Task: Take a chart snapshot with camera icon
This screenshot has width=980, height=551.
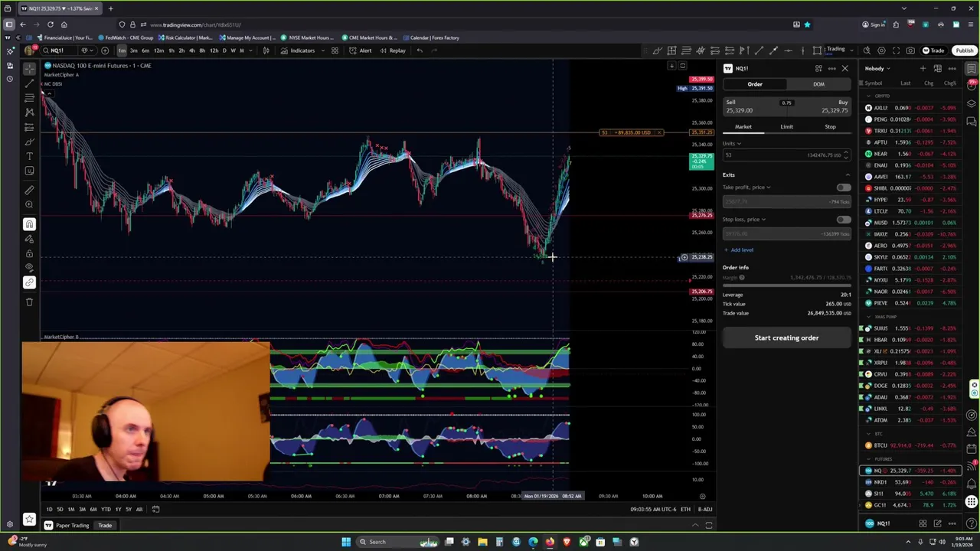Action: (x=910, y=51)
